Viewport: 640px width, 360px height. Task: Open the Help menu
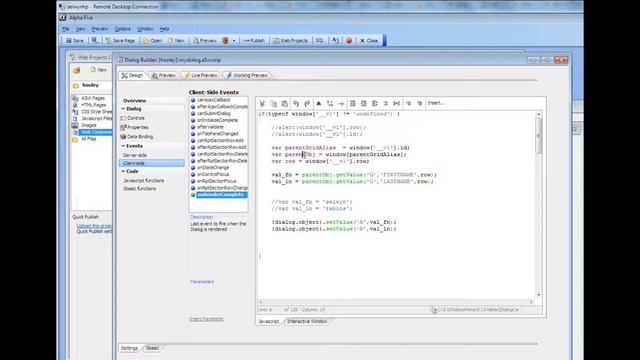click(164, 29)
